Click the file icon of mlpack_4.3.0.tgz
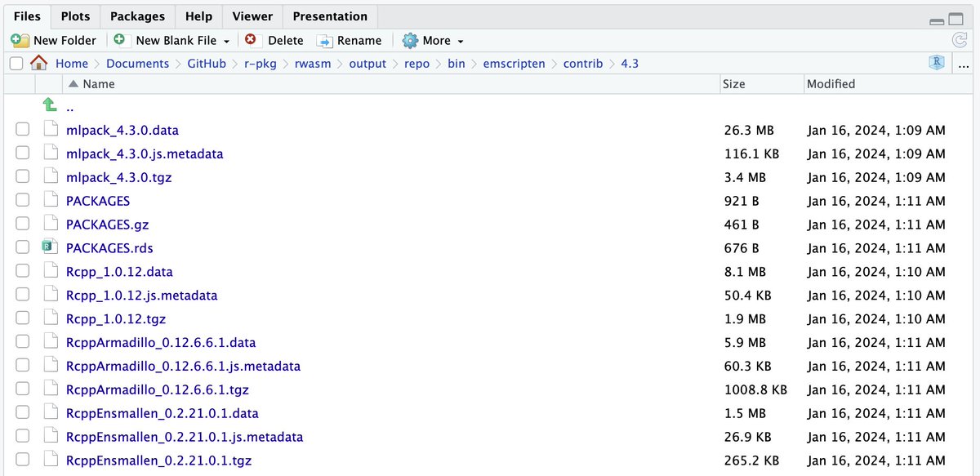This screenshot has width=980, height=476. click(51, 177)
